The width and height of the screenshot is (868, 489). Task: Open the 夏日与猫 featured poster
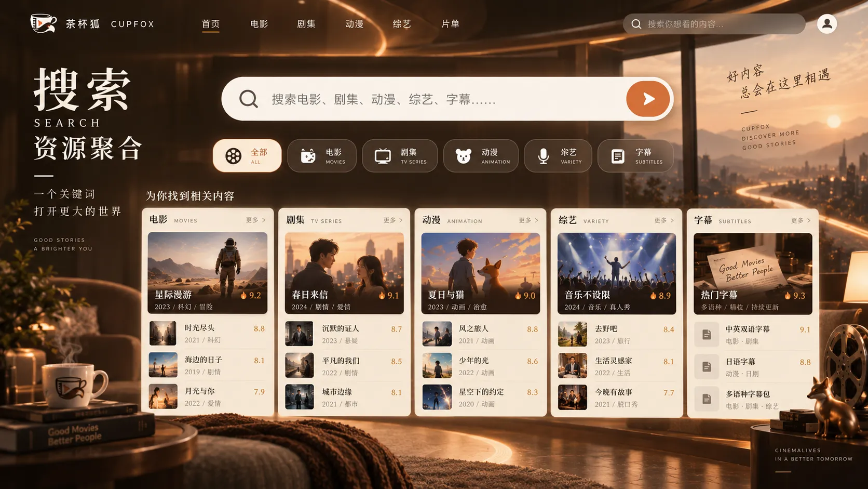481,273
